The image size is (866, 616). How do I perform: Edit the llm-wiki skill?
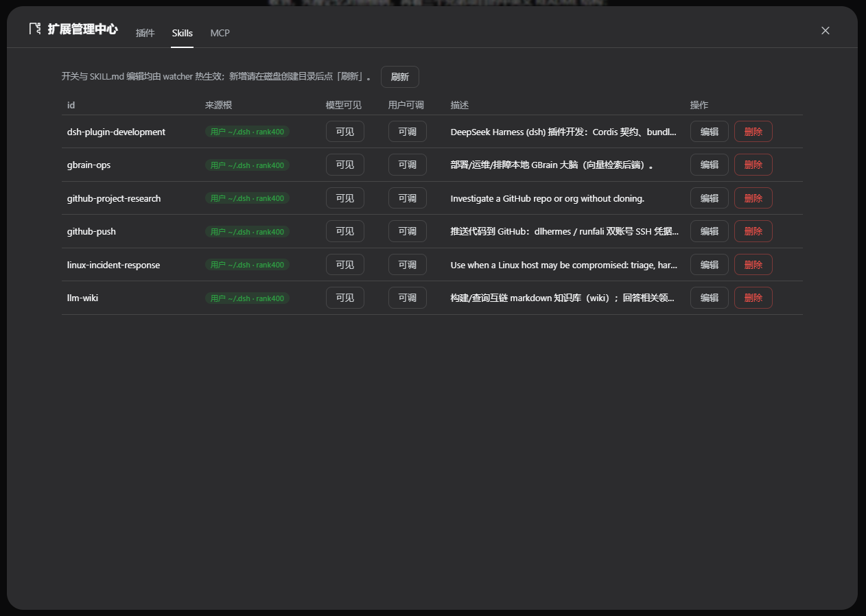pyautogui.click(x=710, y=298)
